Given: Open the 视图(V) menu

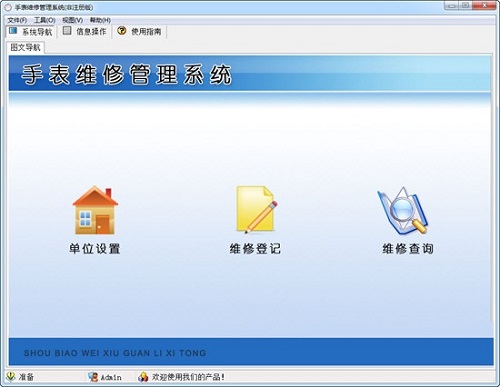Looking at the screenshot, I should coord(72,20).
